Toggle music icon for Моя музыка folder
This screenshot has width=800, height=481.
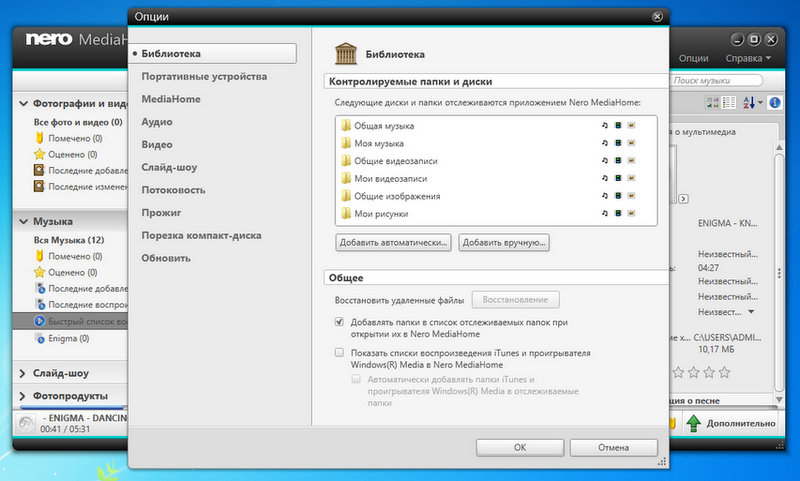[x=605, y=143]
